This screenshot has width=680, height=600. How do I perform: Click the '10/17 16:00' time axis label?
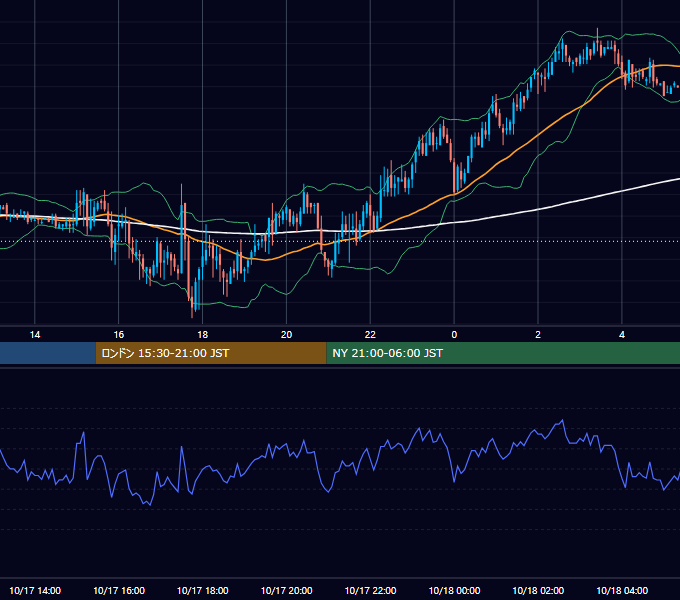coord(119,590)
